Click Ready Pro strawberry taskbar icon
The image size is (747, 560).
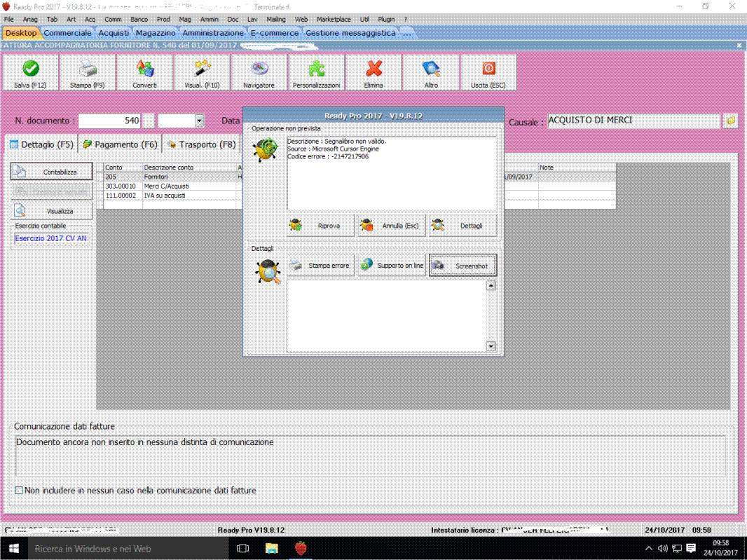click(301, 548)
